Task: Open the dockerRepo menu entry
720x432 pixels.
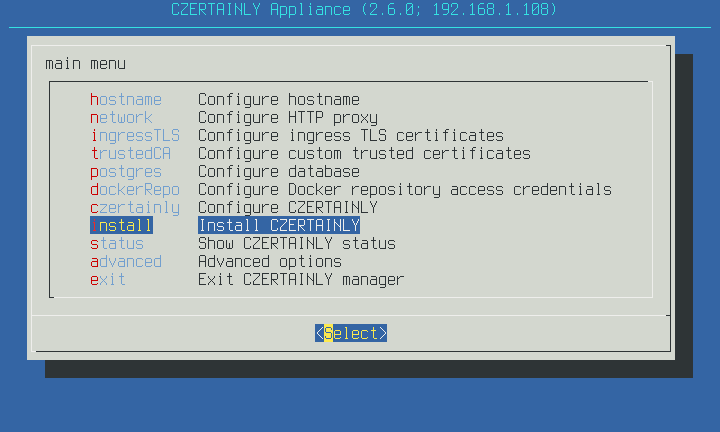Action: tap(135, 189)
